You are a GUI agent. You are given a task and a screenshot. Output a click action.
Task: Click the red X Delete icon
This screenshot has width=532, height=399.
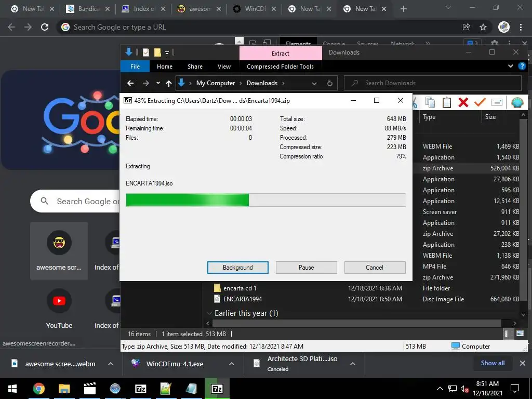click(x=463, y=102)
